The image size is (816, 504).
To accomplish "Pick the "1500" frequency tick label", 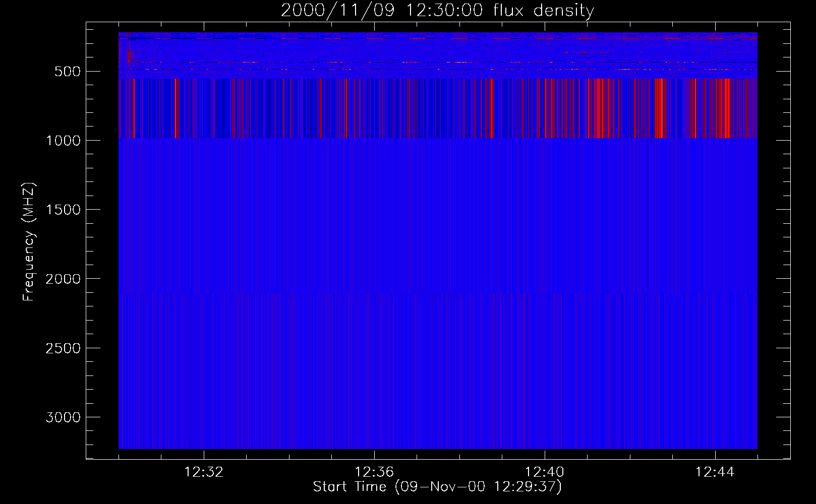I will [x=63, y=210].
